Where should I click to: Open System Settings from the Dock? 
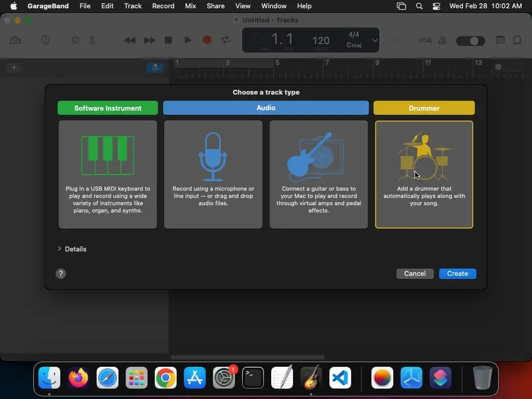point(224,378)
